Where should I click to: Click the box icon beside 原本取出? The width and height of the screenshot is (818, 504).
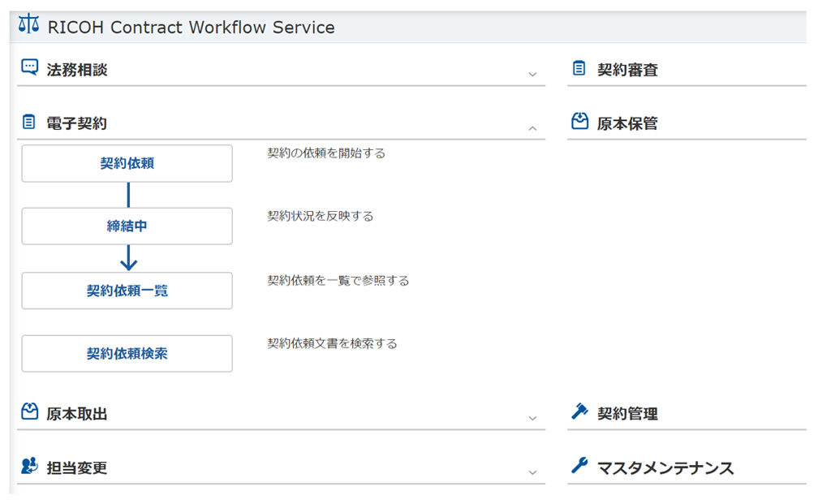29,412
